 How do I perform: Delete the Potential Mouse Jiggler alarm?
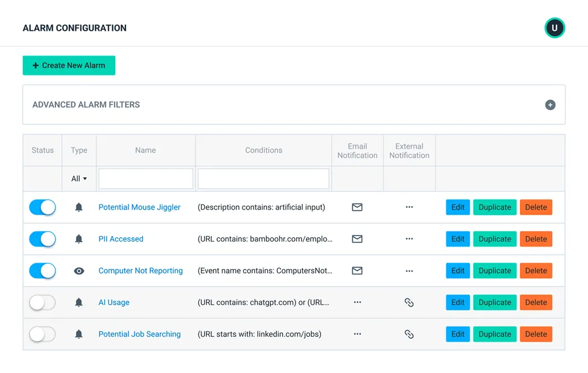[536, 207]
